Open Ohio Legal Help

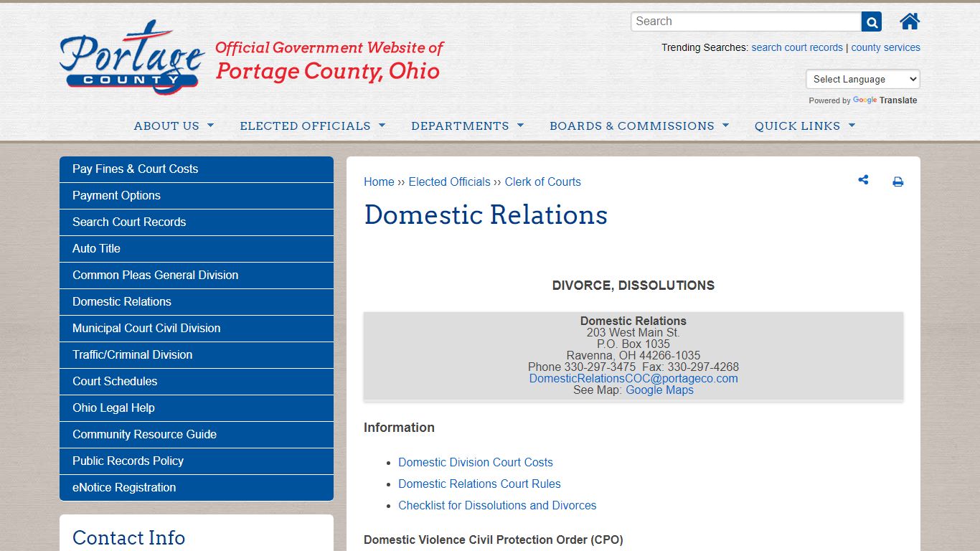point(197,408)
